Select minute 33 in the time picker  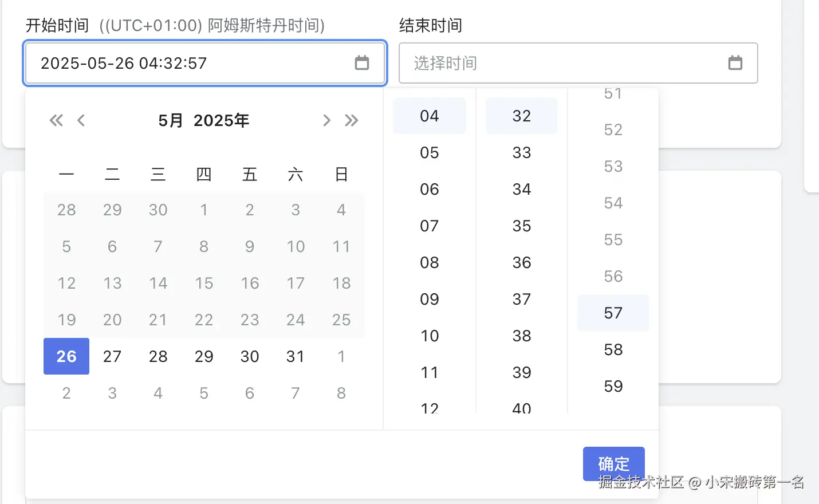[522, 152]
